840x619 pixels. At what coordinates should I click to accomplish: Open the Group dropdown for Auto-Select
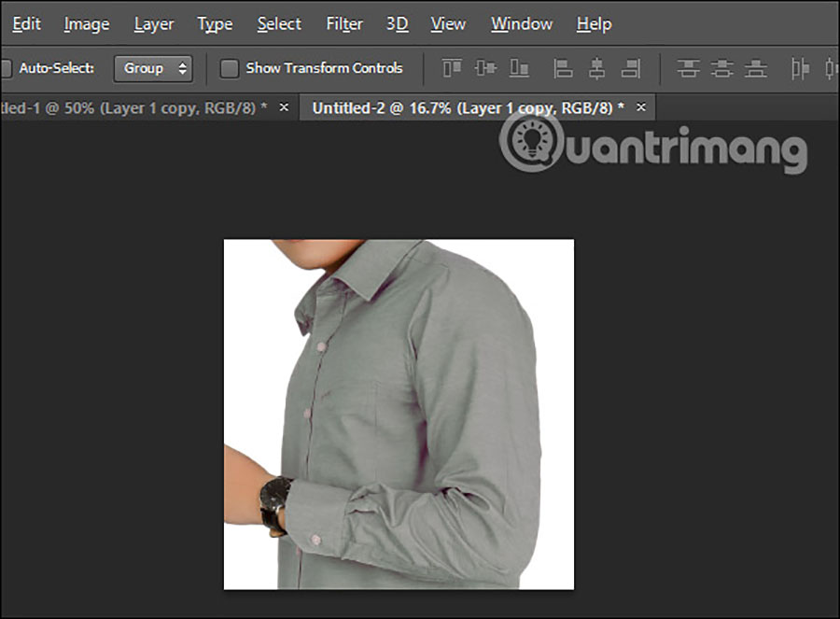[x=153, y=68]
